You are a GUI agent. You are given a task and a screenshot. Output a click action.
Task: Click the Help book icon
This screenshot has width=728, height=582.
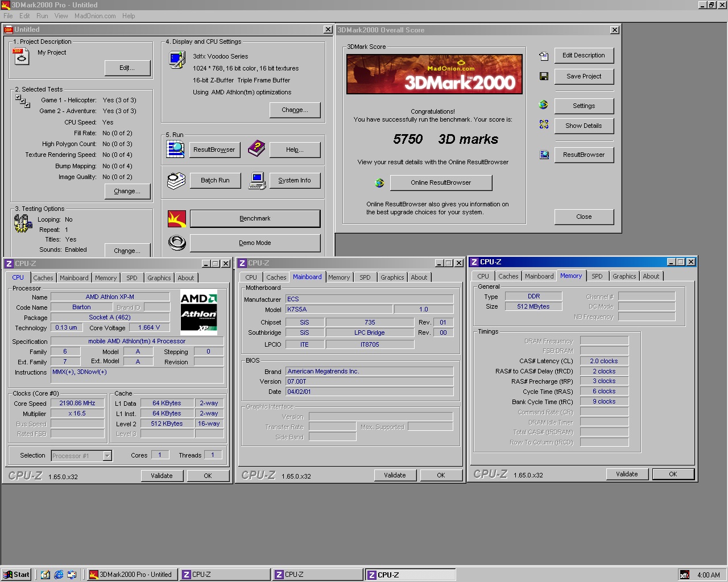257,149
